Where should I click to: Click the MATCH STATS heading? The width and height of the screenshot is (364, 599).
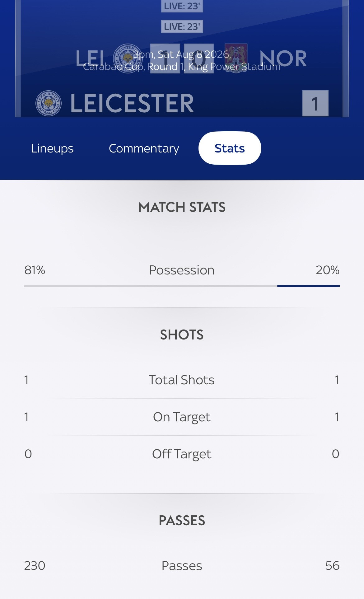tap(182, 207)
